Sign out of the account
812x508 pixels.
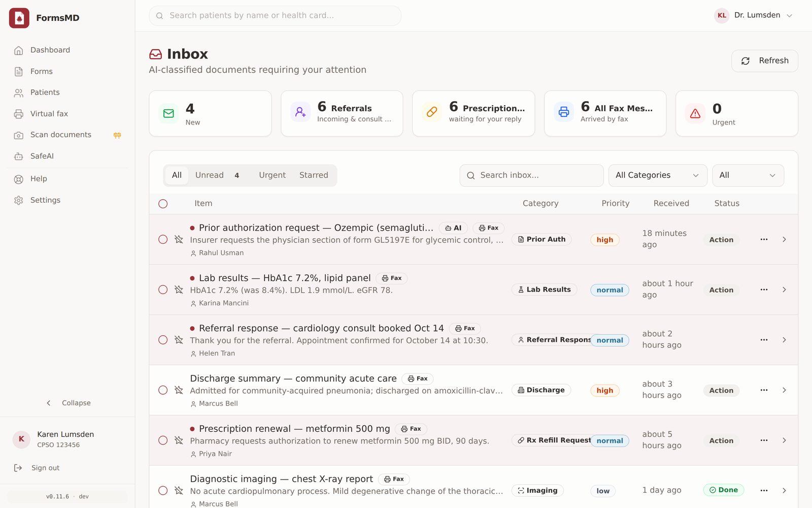[38, 468]
